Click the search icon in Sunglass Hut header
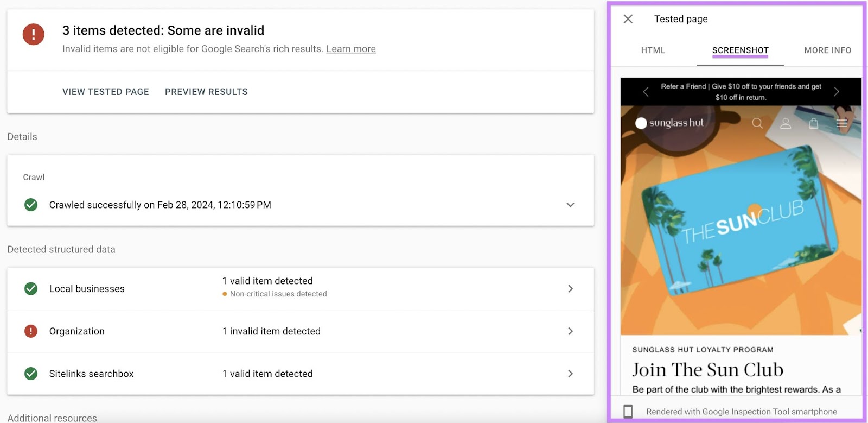 (x=757, y=123)
